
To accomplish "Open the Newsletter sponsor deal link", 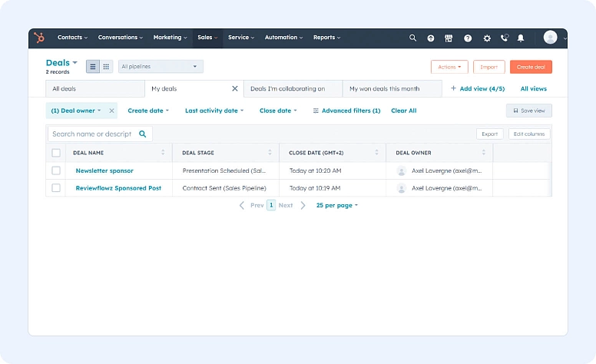I will (x=104, y=170).
